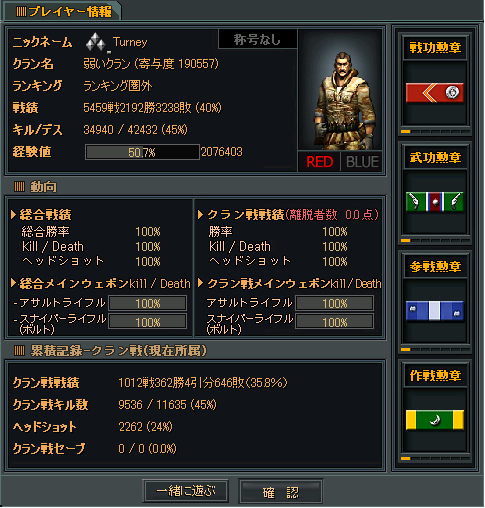Click the プレイヤー情報 tab icon stripes
Viewport: 485px width, 508px height.
coord(21,12)
